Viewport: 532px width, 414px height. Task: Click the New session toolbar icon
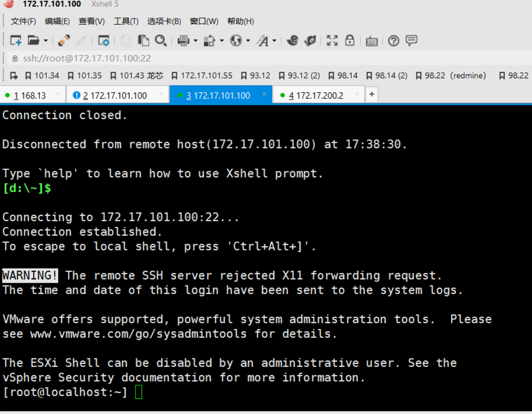coord(16,41)
